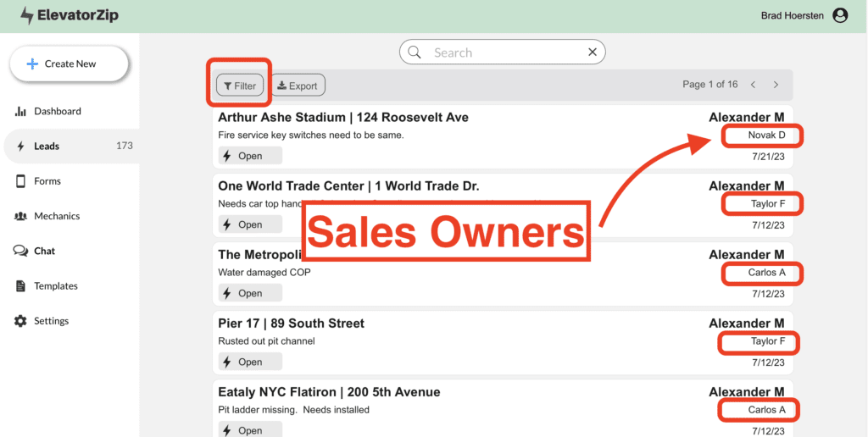The image size is (868, 437).
Task: Click Alexander M on Pier 17 lead
Action: [746, 323]
